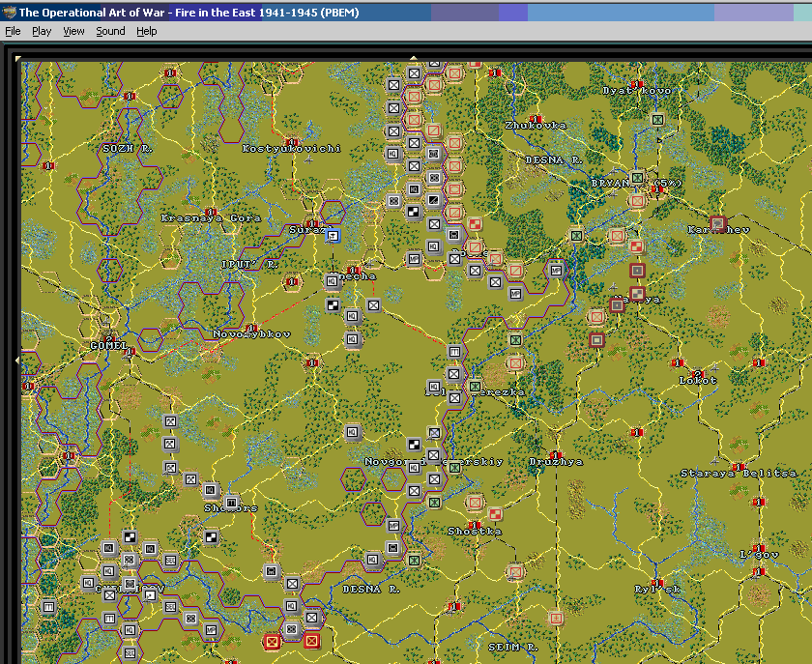Select the artillery unit on Shchors
812x664 pixels.
[x=231, y=502]
